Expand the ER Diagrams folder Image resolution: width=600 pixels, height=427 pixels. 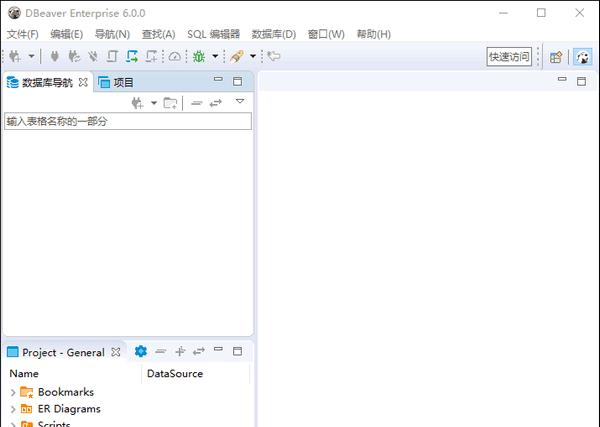13,409
